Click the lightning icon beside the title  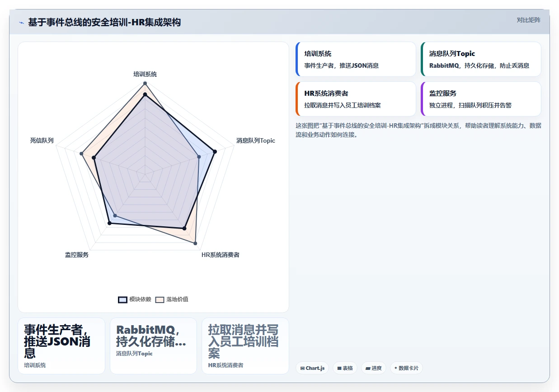pos(22,22)
